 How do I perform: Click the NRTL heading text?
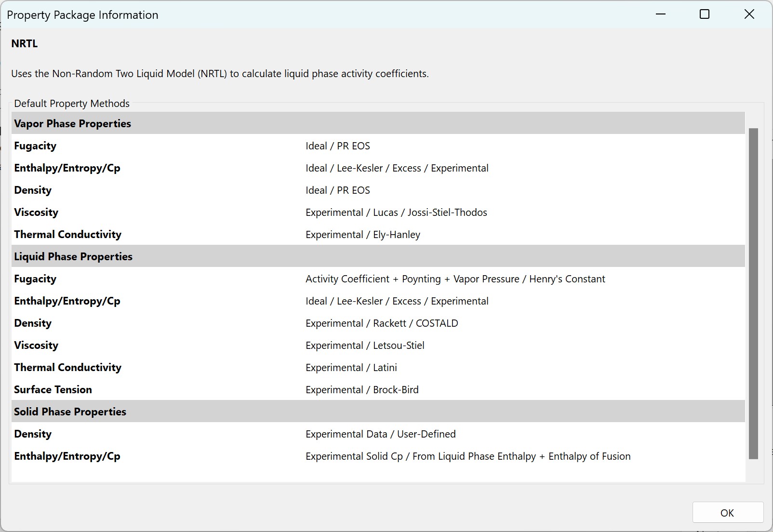coord(24,43)
